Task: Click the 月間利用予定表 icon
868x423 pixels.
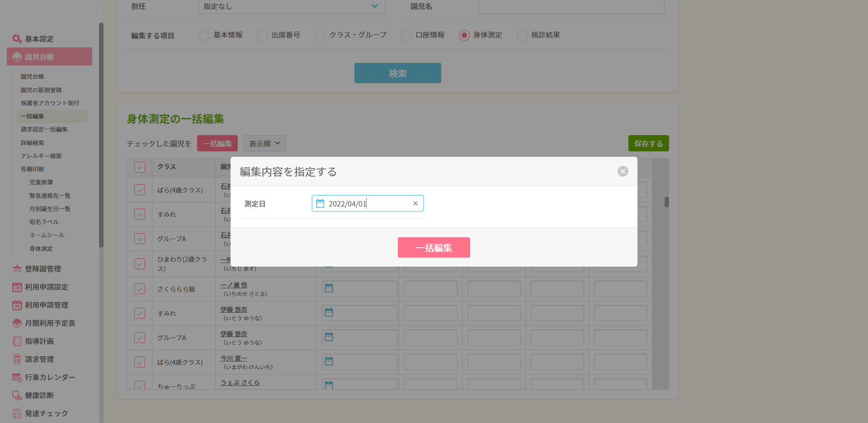Action: (x=17, y=323)
